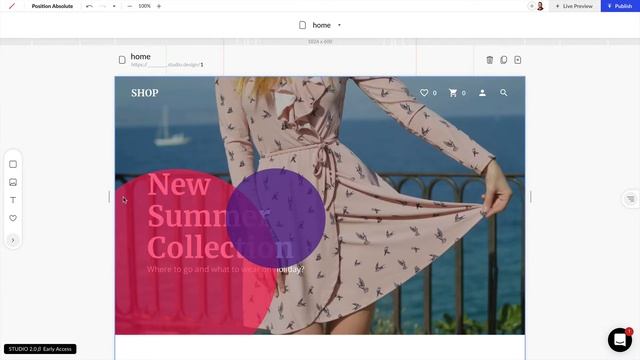
Task: Select the Image tool in left toolbar
Action: coord(13,182)
